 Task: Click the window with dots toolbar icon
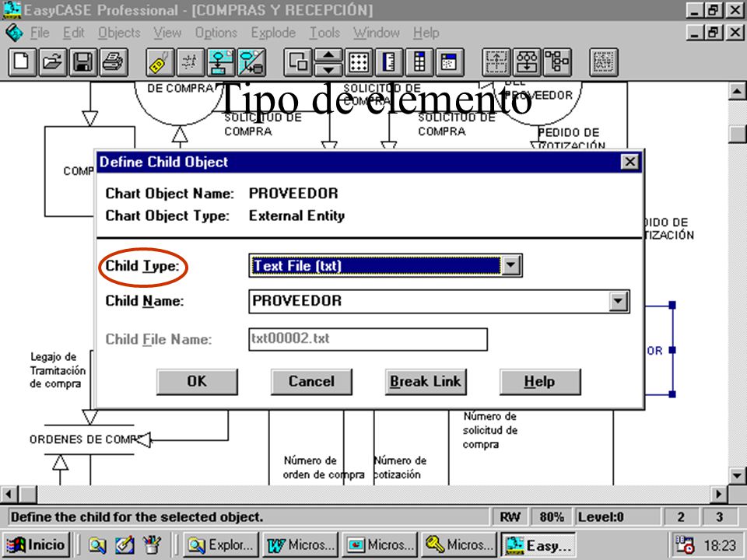point(450,62)
